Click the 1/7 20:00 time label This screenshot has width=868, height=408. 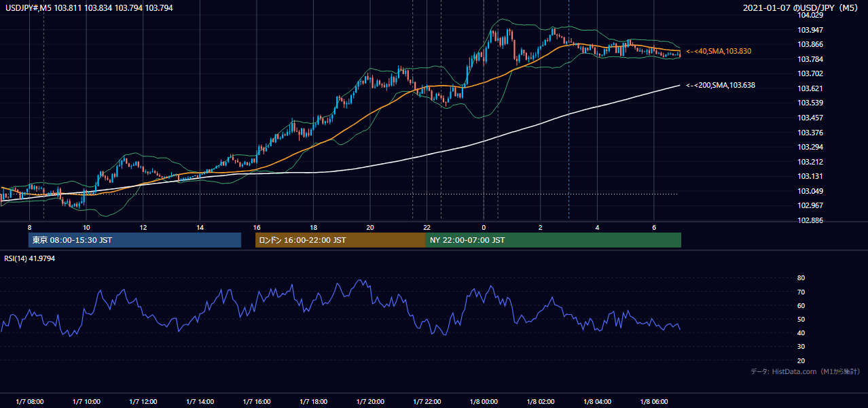pos(370,401)
